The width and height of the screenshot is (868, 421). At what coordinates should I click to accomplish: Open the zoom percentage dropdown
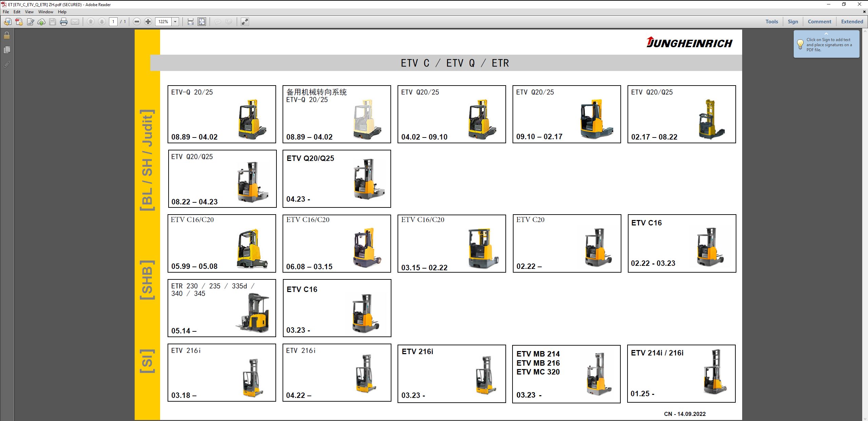click(175, 21)
